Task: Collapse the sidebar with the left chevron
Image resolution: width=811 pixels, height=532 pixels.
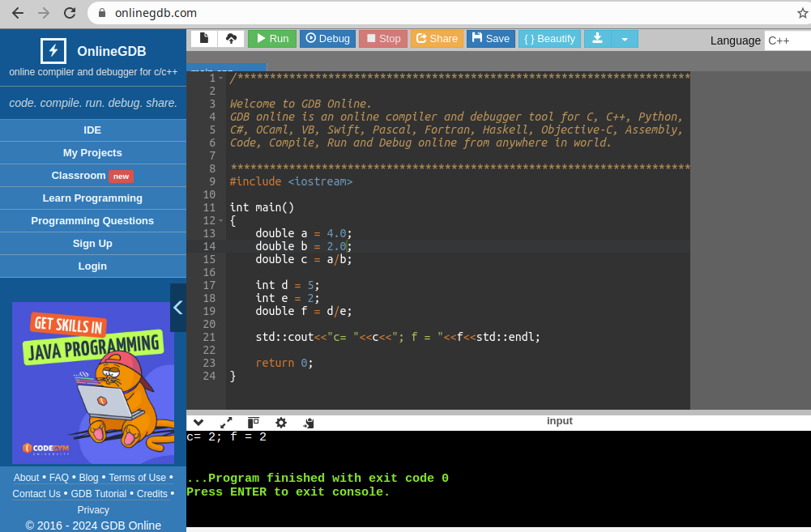Action: click(178, 308)
